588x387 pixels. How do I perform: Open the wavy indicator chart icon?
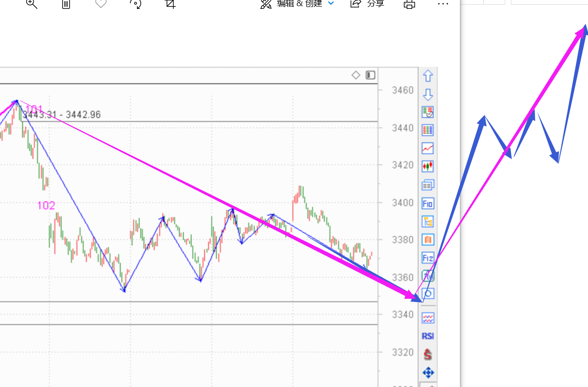pyautogui.click(x=428, y=318)
